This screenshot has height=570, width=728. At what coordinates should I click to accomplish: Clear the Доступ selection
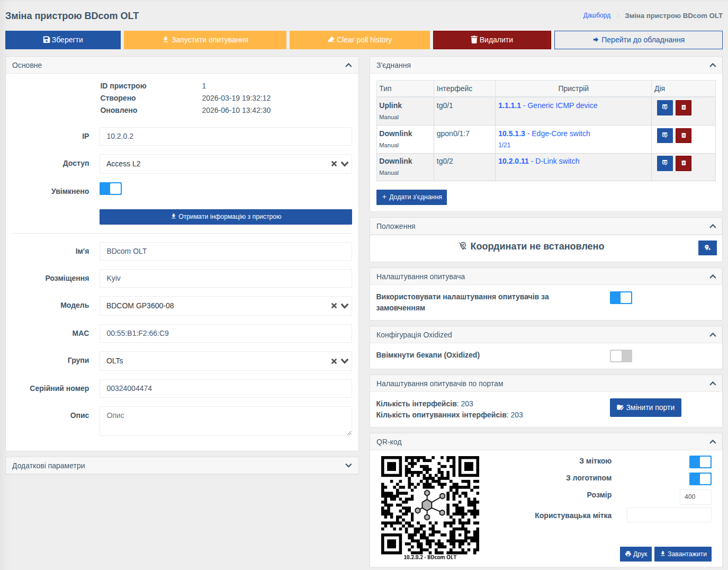[x=334, y=164]
